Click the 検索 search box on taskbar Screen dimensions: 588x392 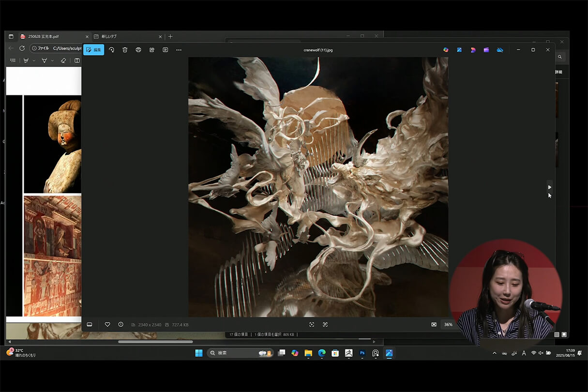(x=232, y=353)
